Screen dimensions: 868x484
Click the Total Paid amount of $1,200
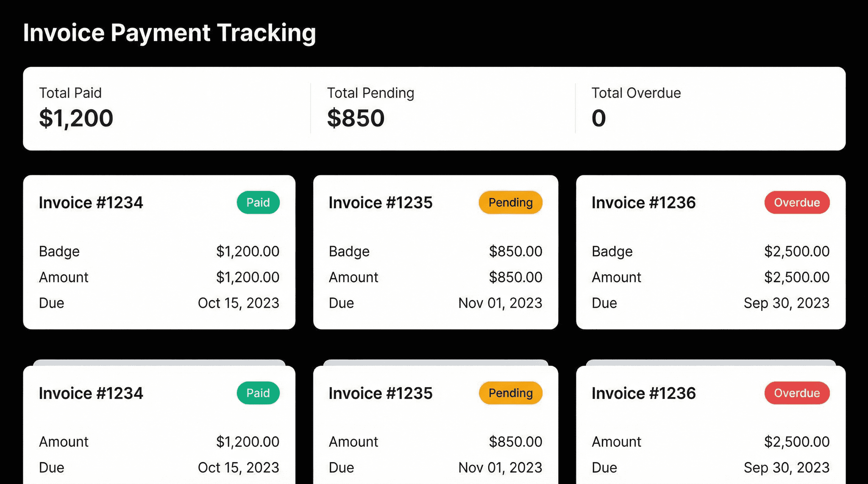point(76,119)
